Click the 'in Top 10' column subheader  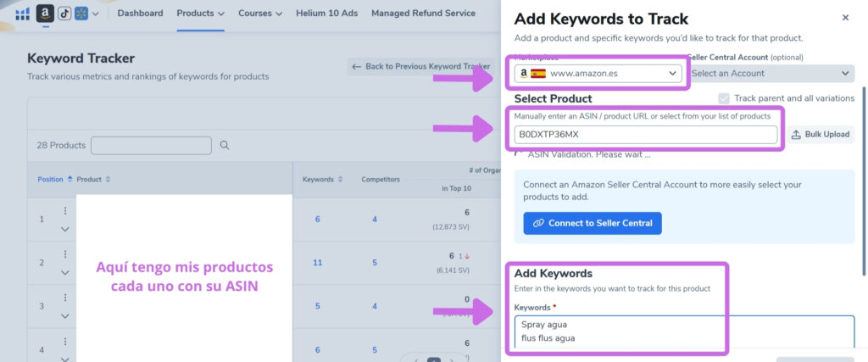[x=456, y=189]
